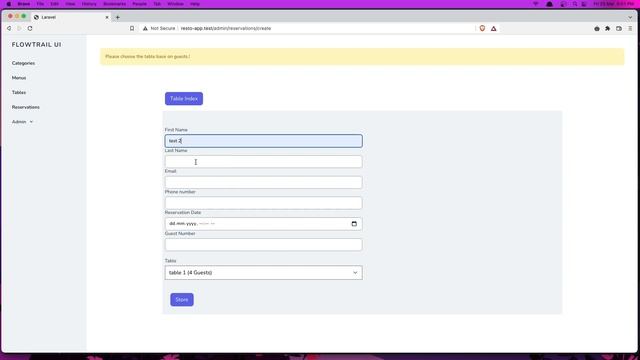Viewport: 640px width, 360px height.
Task: Focus the Email input field
Action: coord(263,182)
